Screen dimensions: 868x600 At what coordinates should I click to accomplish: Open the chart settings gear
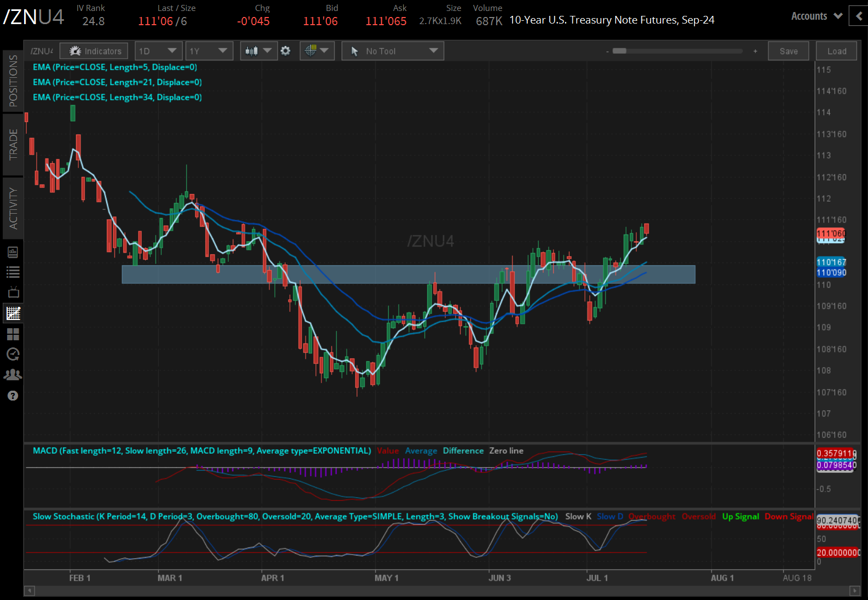(285, 51)
